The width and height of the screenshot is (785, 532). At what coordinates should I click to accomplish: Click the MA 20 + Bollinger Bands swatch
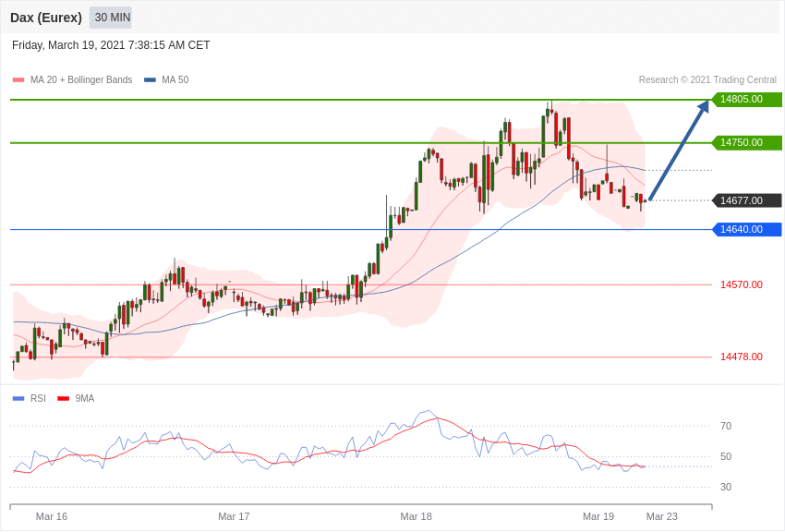tap(18, 80)
